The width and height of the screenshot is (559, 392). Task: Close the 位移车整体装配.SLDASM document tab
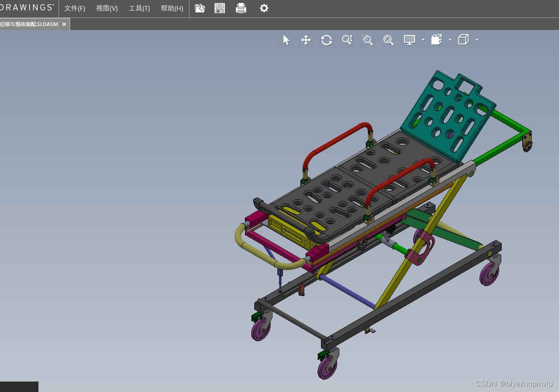tap(64, 24)
